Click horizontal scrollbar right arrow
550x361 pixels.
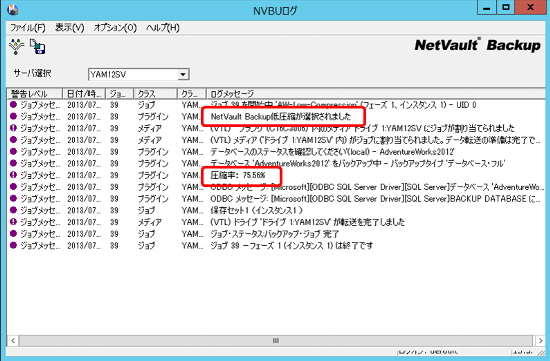[x=540, y=340]
